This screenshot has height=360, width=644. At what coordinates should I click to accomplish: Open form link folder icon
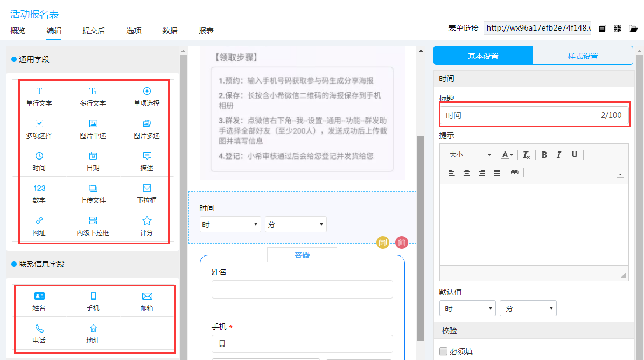coord(633,29)
